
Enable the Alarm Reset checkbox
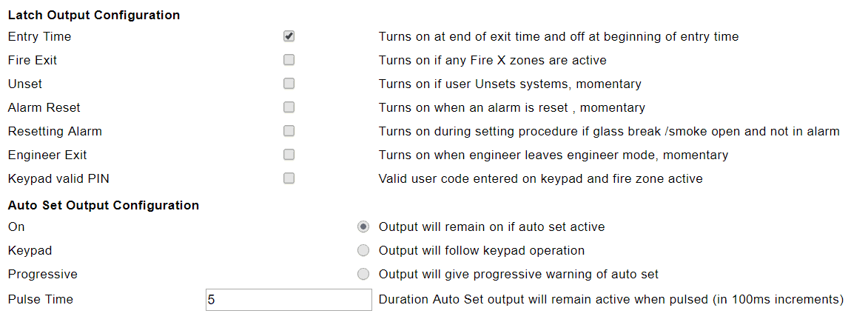289,107
